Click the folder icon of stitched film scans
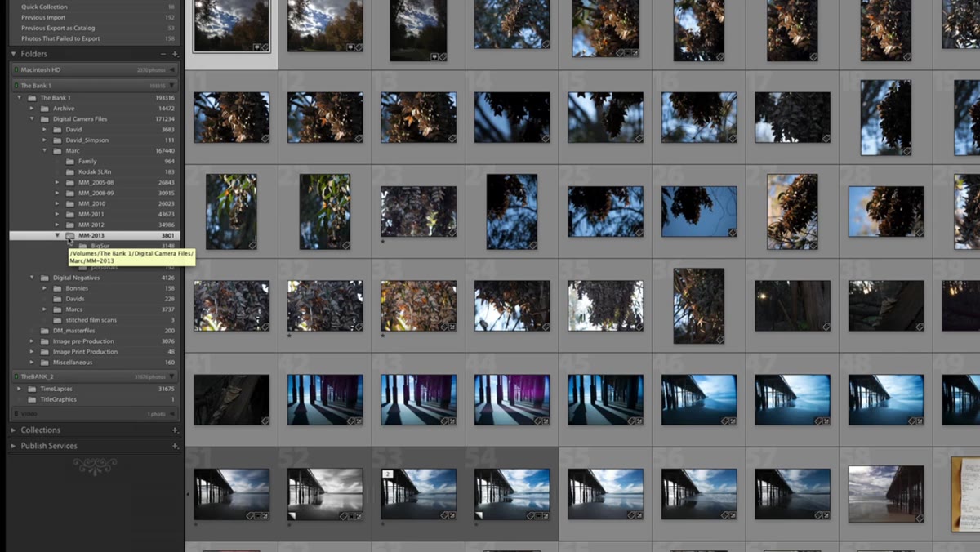 click(x=58, y=320)
